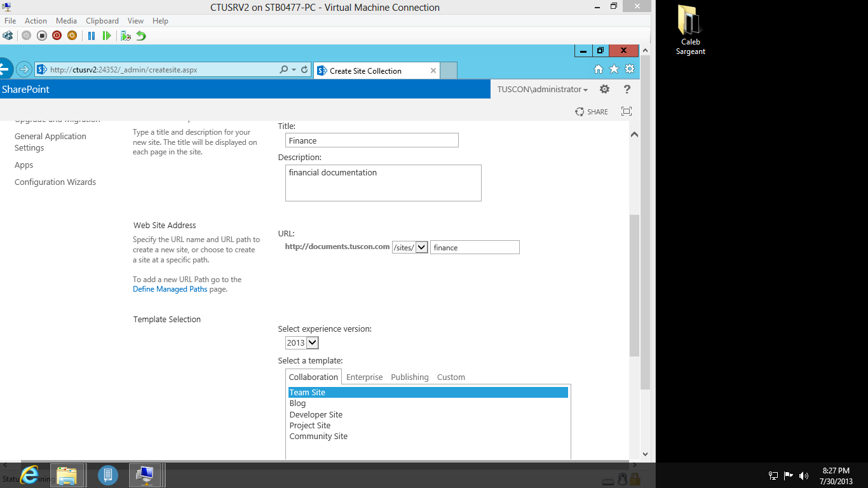Revert the virtual machine
This screenshot has height=488, width=868.
(141, 36)
